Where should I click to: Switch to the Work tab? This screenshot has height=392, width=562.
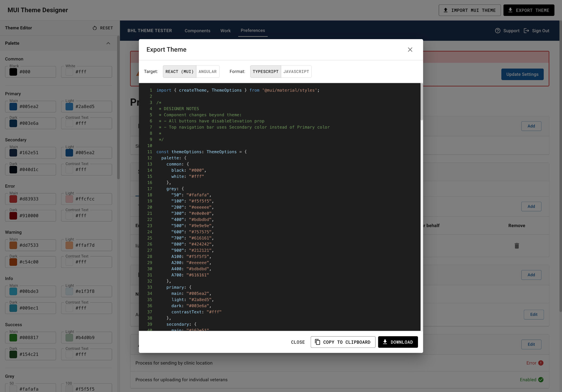225,30
